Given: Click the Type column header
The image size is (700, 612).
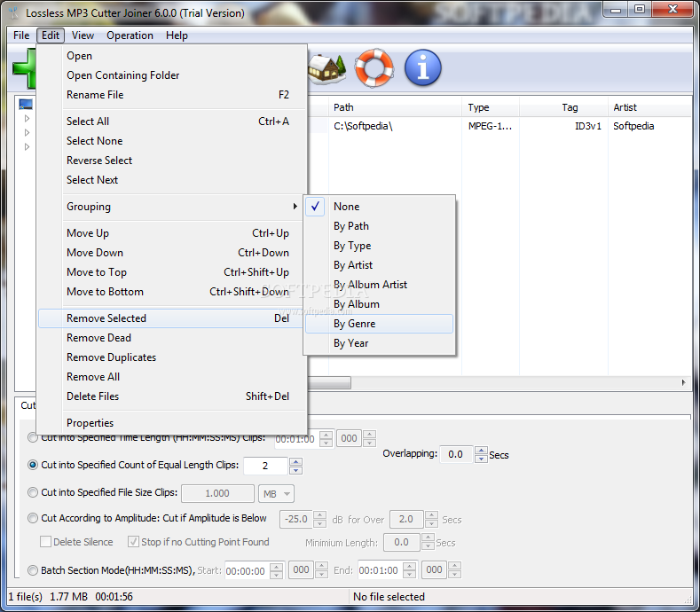Looking at the screenshot, I should click(491, 107).
